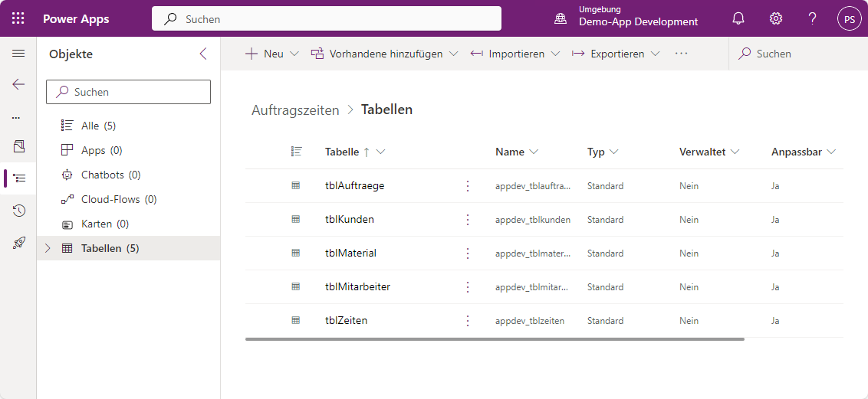Select Cloud-Flows in the Objekte list

pos(110,199)
